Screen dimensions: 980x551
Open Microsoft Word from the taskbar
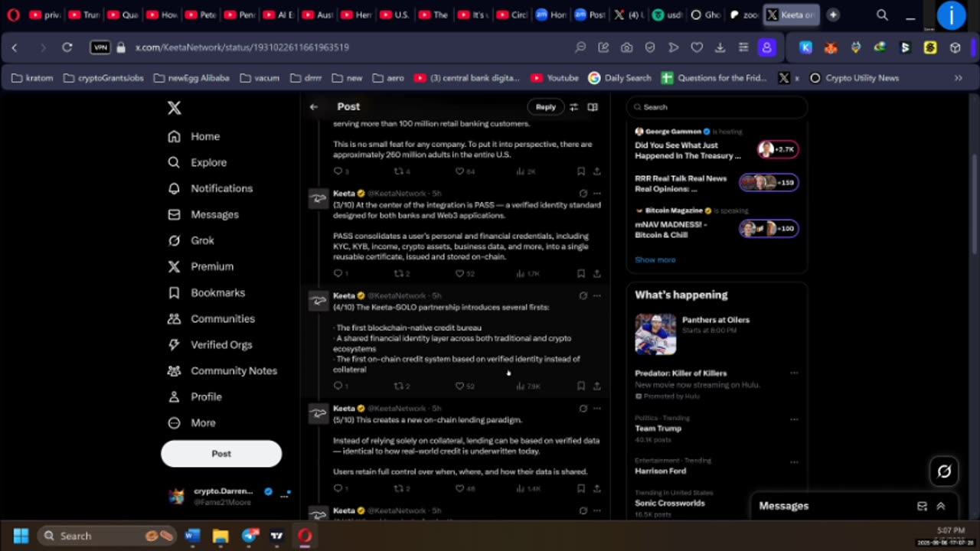coord(192,536)
